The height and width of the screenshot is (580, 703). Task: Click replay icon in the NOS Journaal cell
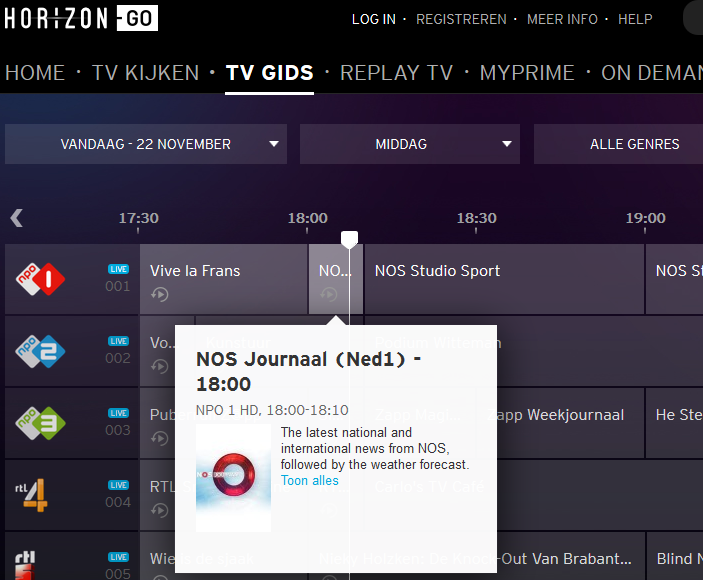coord(329,294)
